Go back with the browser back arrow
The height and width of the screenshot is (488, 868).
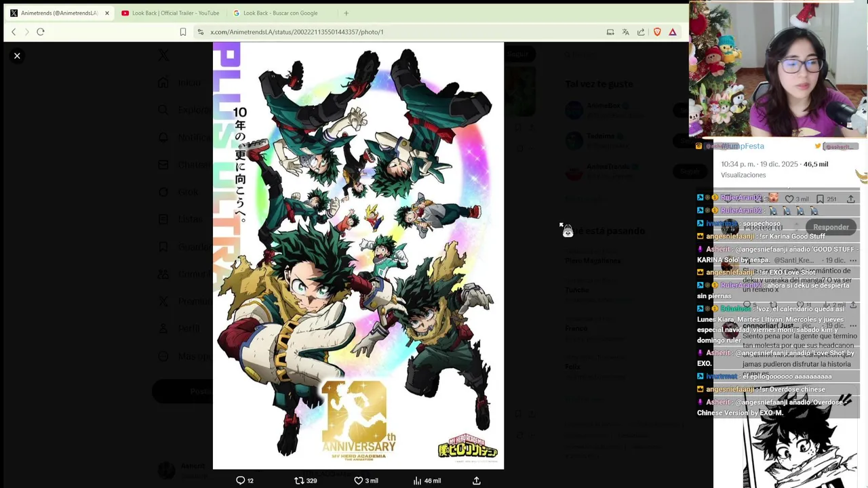coord(14,32)
